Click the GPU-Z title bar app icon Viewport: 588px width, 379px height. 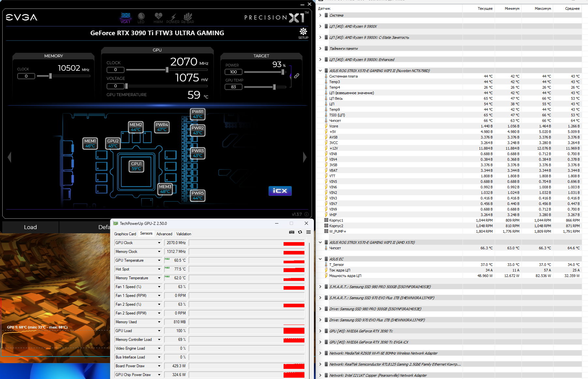pos(116,223)
